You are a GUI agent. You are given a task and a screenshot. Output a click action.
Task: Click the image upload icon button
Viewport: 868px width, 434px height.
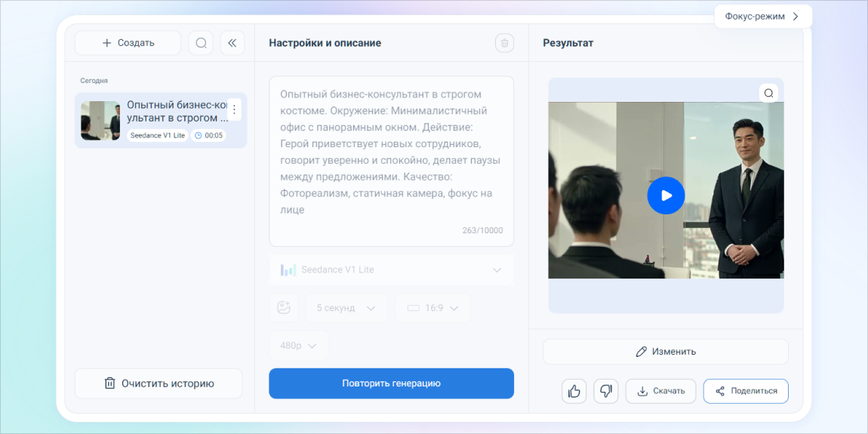point(284,308)
